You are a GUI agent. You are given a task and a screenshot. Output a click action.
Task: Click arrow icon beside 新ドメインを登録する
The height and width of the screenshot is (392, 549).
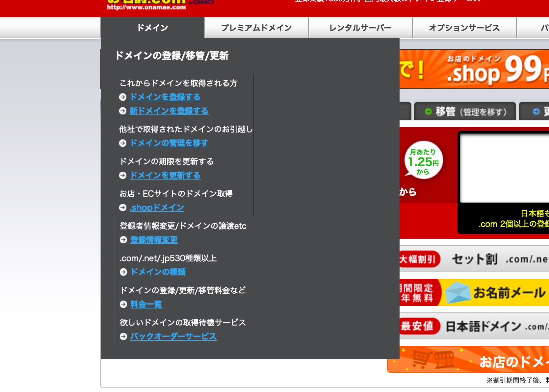tap(123, 111)
